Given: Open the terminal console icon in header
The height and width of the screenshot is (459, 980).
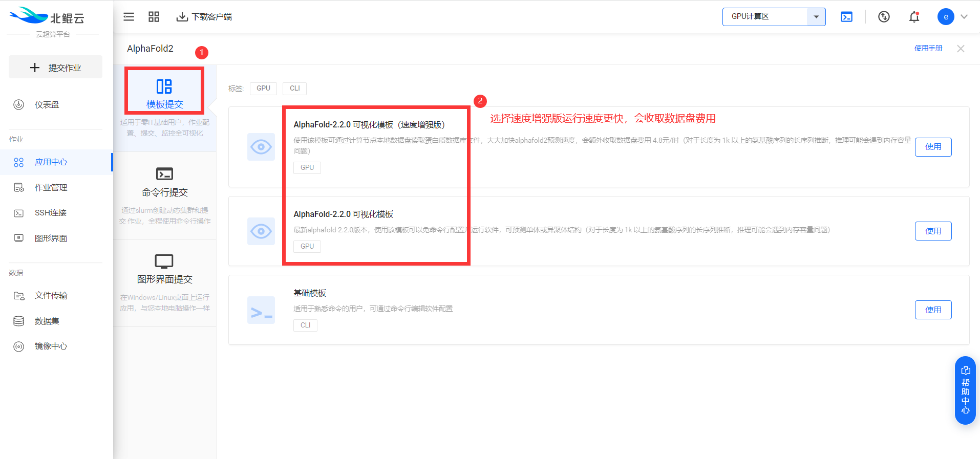Looking at the screenshot, I should pyautogui.click(x=847, y=17).
